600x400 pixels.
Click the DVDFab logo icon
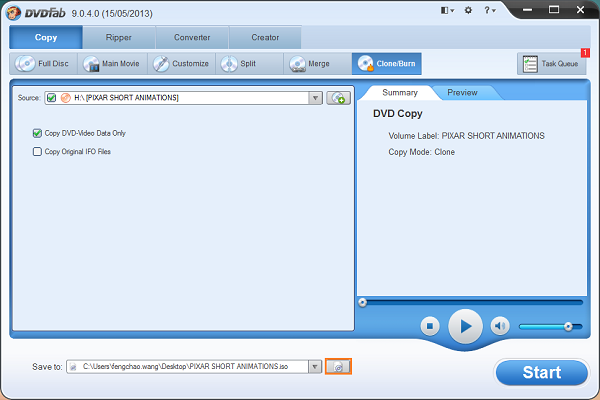(13, 13)
